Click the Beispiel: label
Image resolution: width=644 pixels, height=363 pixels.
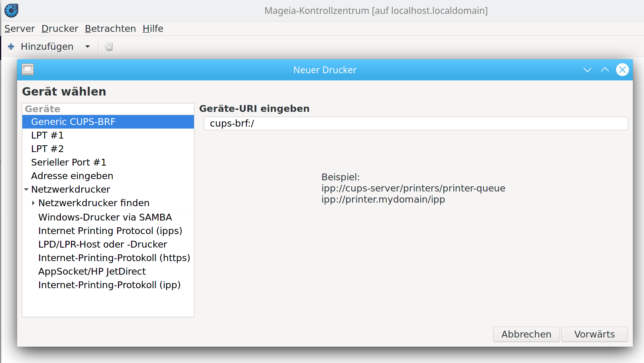[x=341, y=177]
